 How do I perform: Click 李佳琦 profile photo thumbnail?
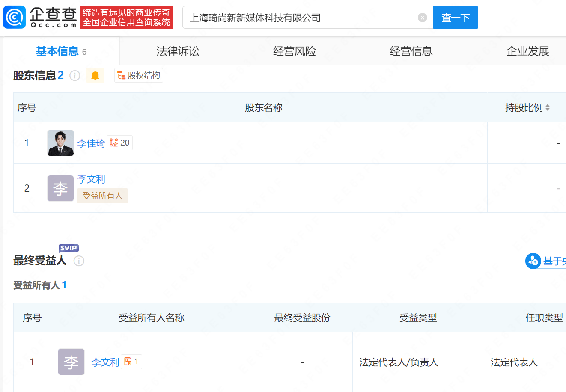tap(60, 143)
